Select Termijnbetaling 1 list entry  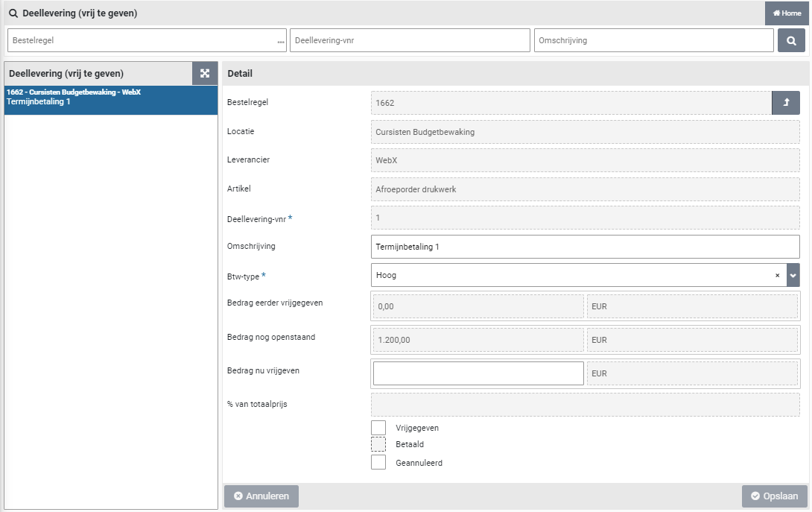tap(111, 100)
